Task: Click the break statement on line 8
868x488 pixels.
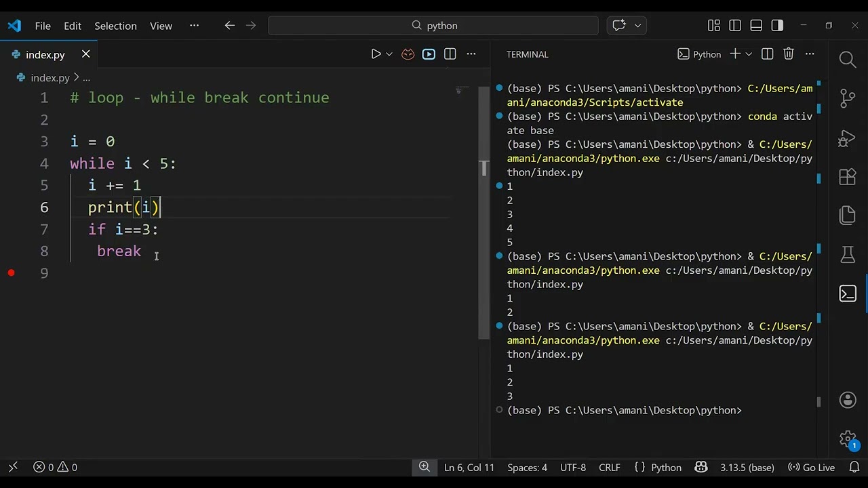Action: pos(119,251)
